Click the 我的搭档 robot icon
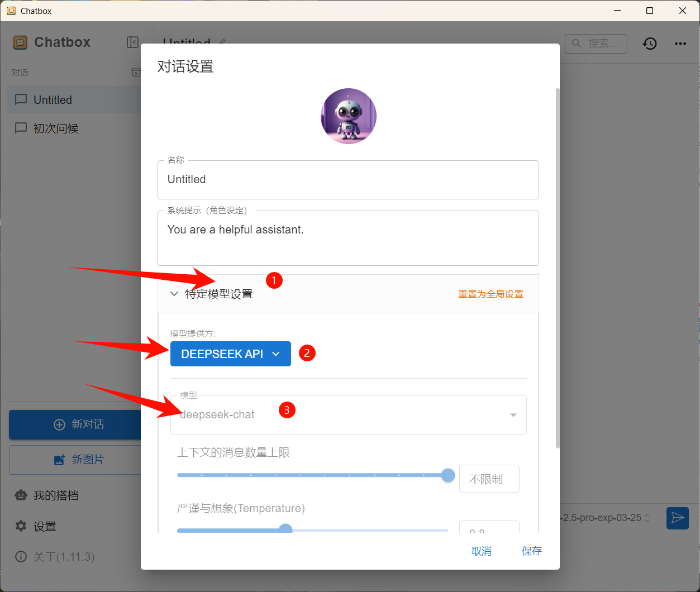Image resolution: width=700 pixels, height=592 pixels. tap(21, 495)
